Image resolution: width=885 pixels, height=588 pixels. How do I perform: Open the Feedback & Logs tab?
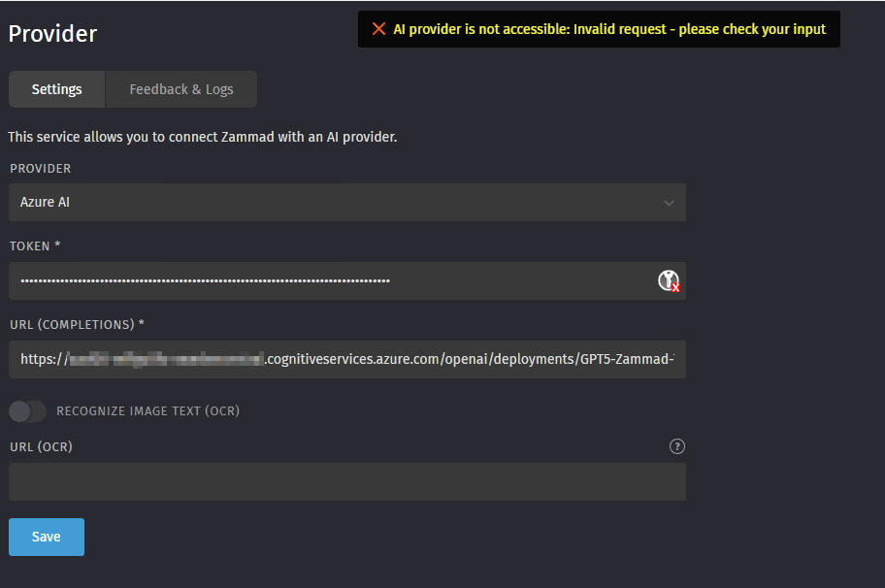click(x=181, y=89)
